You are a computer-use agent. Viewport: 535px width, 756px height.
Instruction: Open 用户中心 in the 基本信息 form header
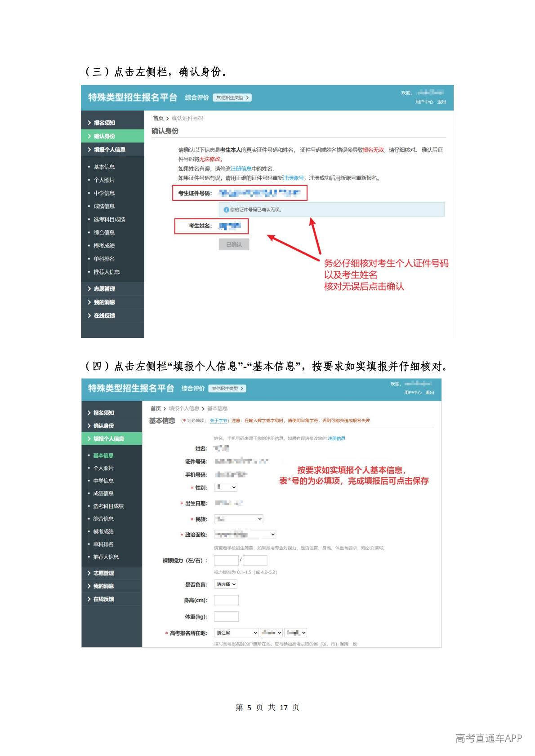pos(413,393)
